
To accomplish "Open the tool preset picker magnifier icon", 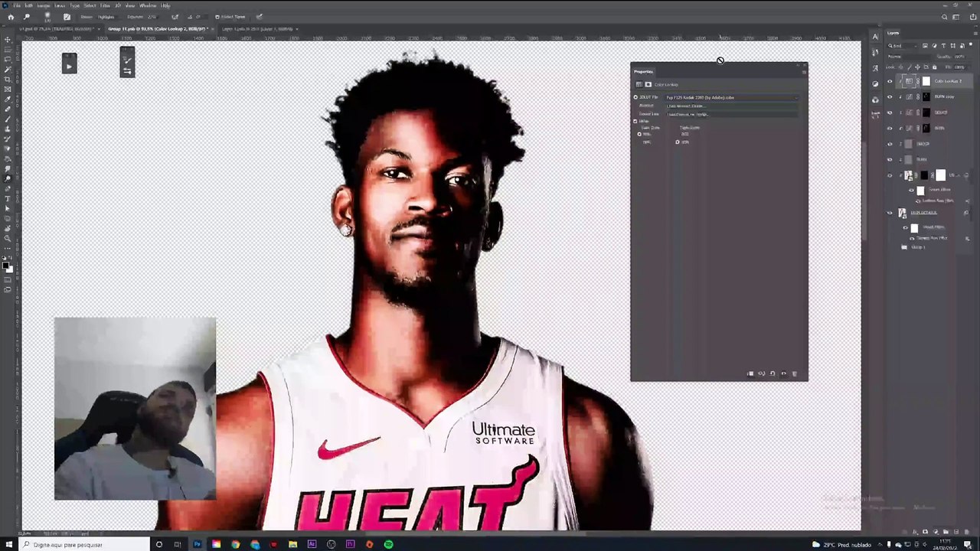I will pos(27,17).
